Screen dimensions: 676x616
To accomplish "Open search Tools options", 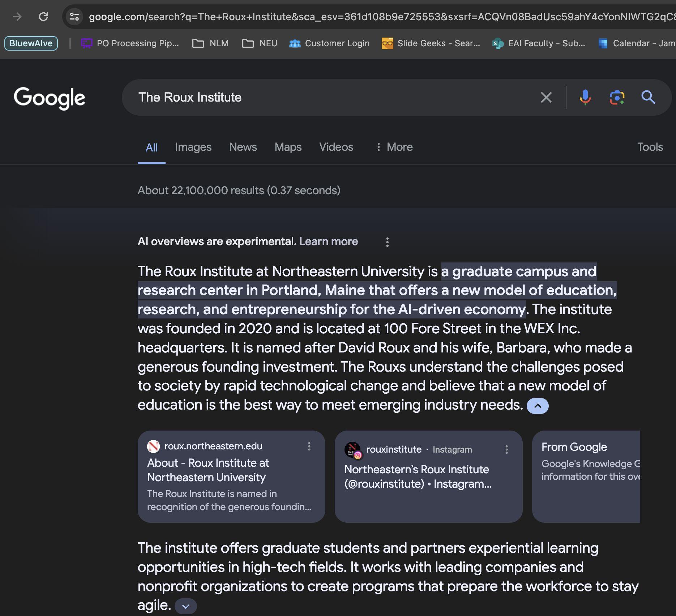I will 650,147.
